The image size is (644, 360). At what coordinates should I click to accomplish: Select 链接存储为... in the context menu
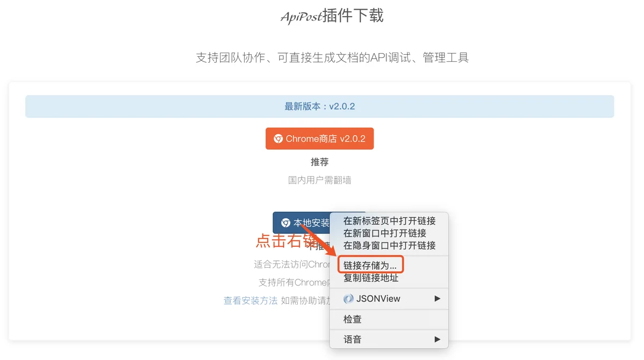pos(389,266)
